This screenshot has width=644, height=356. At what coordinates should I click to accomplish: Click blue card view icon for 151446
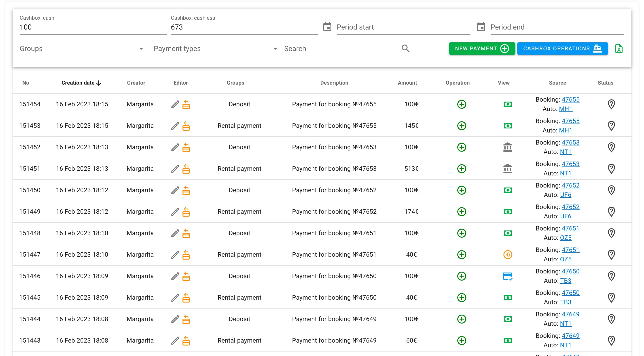pyautogui.click(x=508, y=276)
